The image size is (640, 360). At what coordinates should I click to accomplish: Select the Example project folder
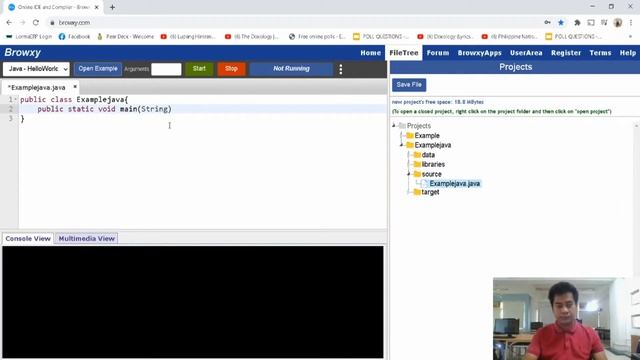(427, 136)
